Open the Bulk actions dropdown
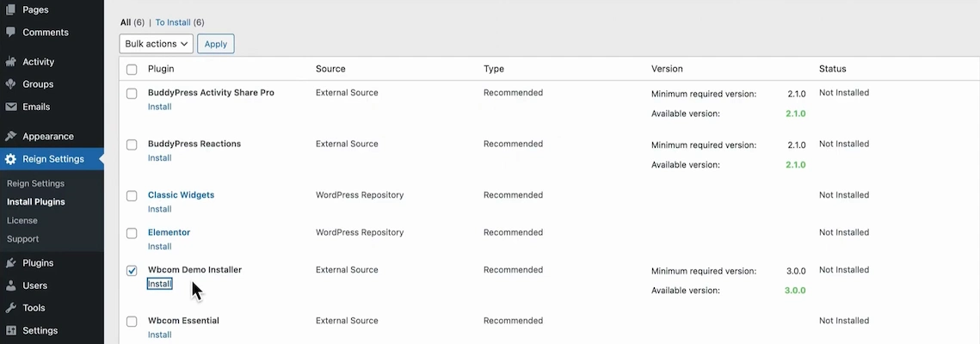 pos(156,44)
